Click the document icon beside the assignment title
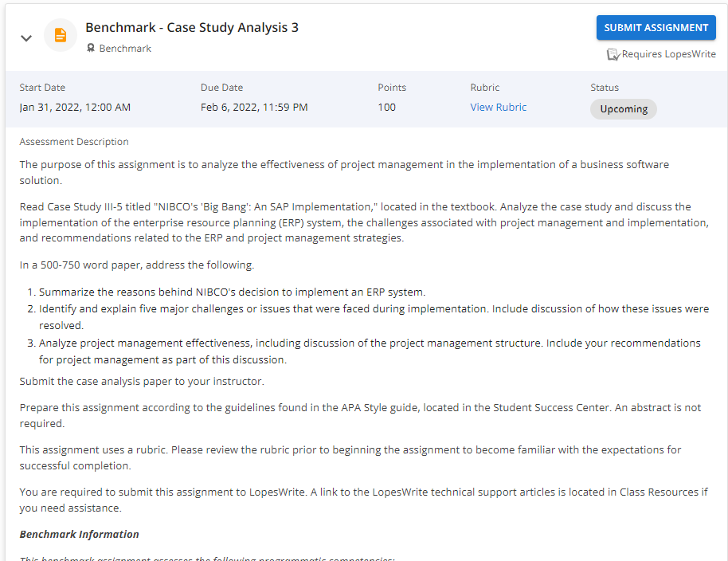The width and height of the screenshot is (728, 561). [x=61, y=34]
